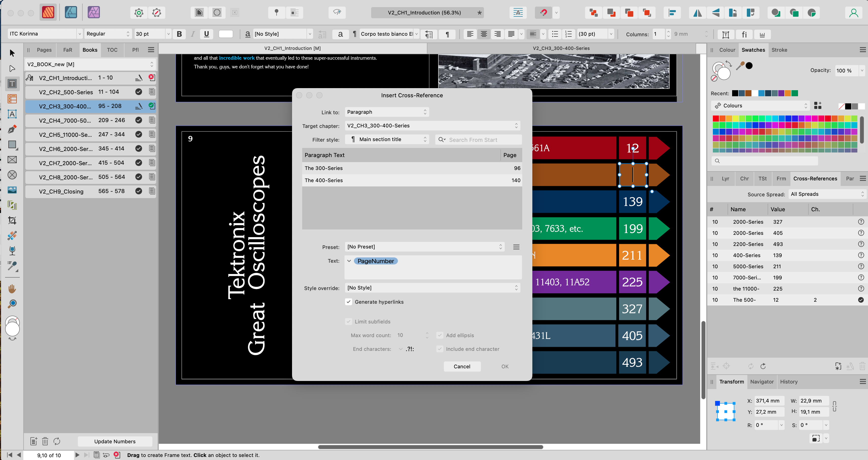Click the checkmark on The 500- cross-reference row
This screenshot has width=868, height=460.
[861, 300]
